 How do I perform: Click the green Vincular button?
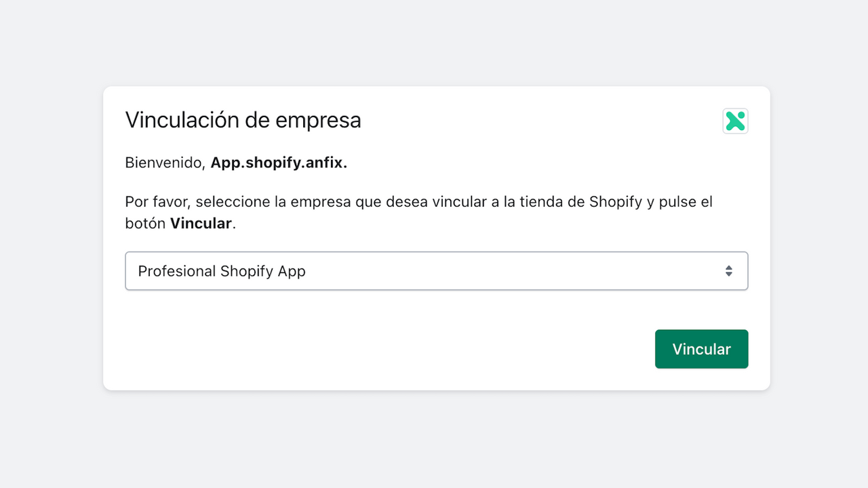pyautogui.click(x=701, y=349)
